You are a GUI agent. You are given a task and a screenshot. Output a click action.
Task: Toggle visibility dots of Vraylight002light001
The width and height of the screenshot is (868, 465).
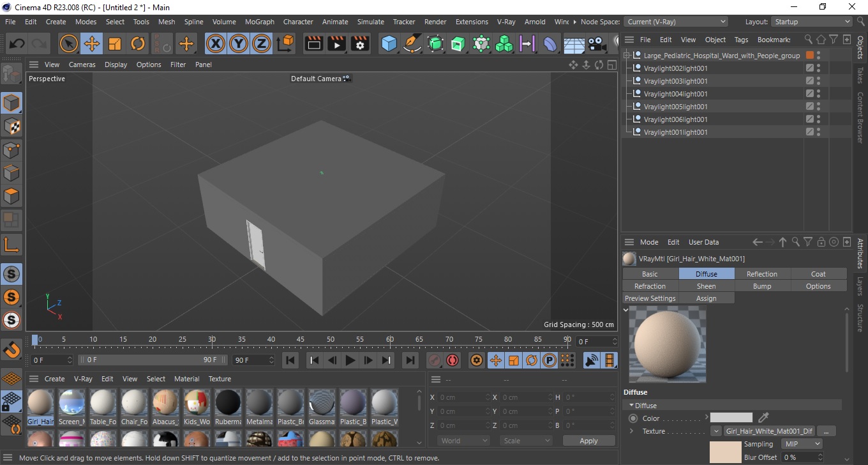point(818,68)
